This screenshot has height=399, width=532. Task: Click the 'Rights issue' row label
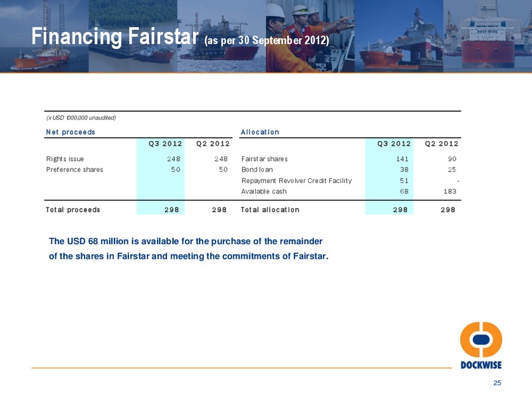(x=65, y=159)
